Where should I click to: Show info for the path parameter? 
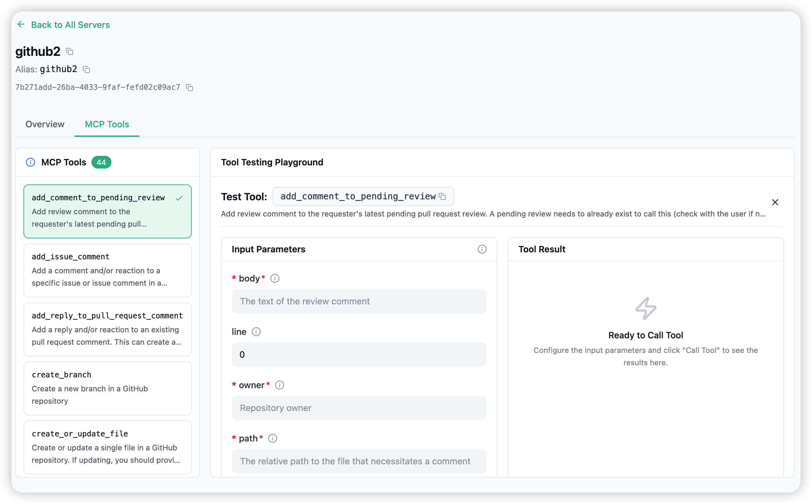coord(273,438)
